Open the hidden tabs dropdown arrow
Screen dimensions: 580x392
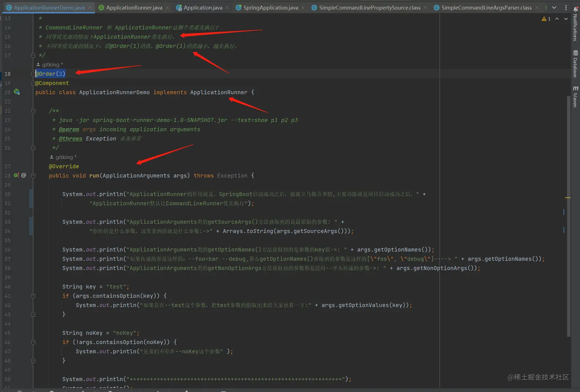[x=554, y=7]
